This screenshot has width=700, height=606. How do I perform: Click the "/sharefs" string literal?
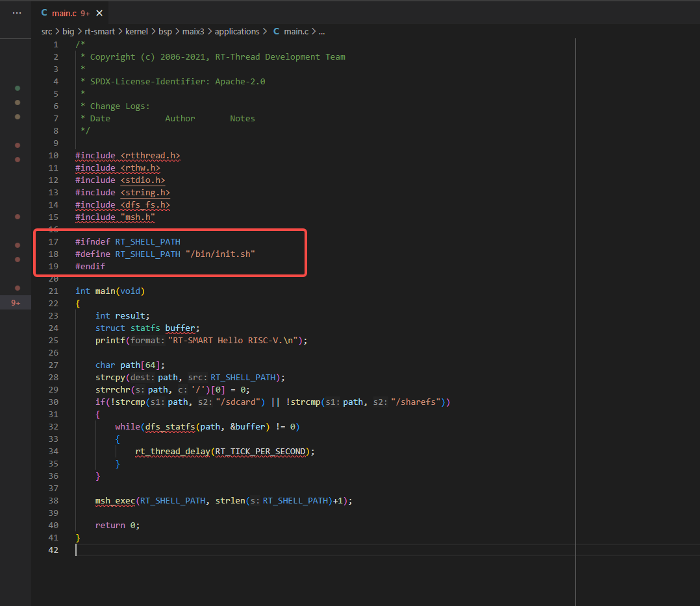tap(415, 402)
